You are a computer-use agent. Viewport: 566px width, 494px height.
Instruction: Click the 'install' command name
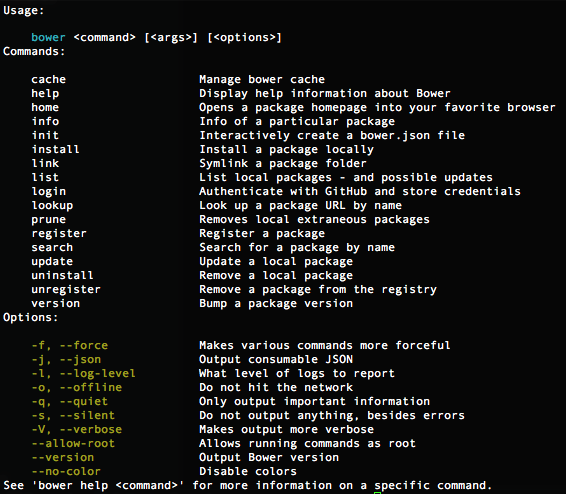click(55, 149)
